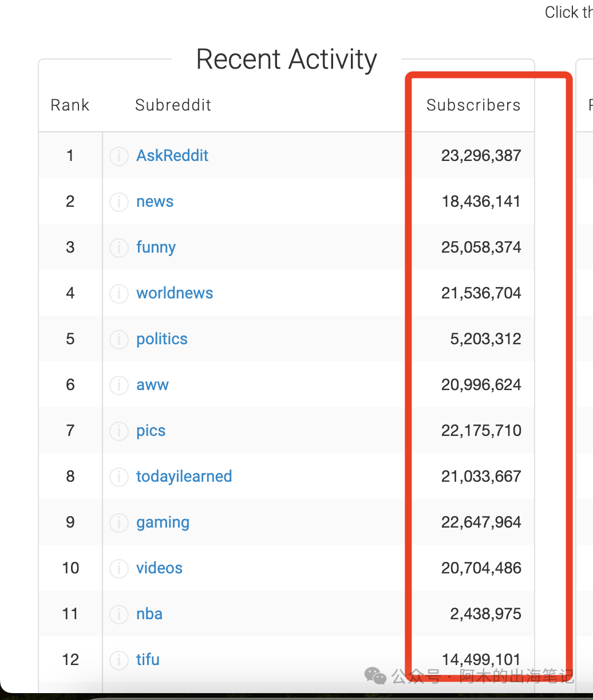Click the info icon for todayilearned
Image resolution: width=593 pixels, height=700 pixels.
(119, 477)
